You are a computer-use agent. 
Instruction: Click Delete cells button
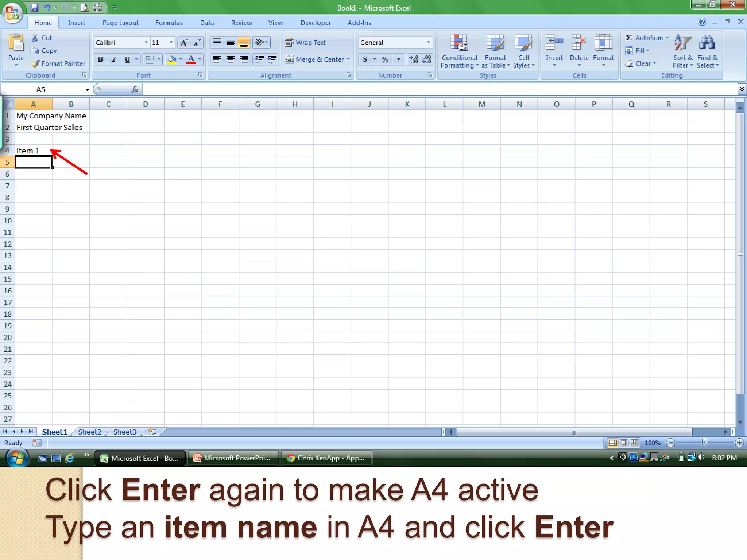coord(579,51)
